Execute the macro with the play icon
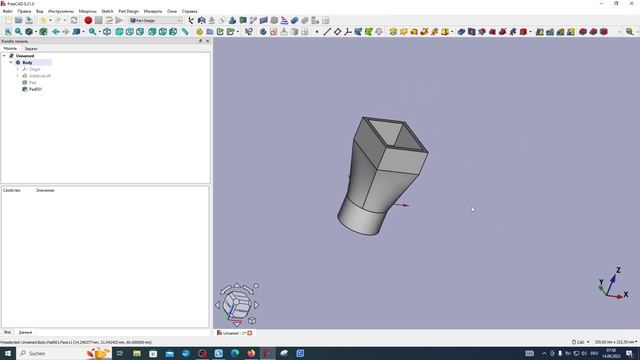Viewport: 640px width, 360px height. 119,20
